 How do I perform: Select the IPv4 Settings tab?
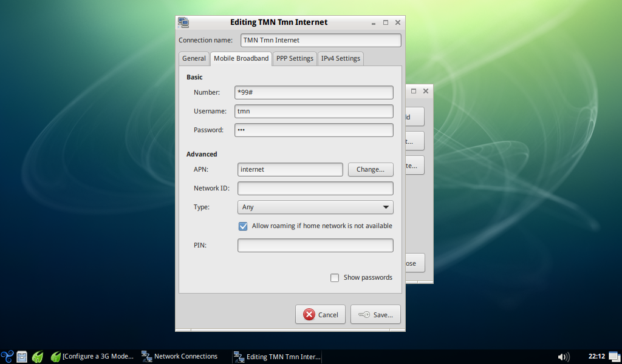340,59
